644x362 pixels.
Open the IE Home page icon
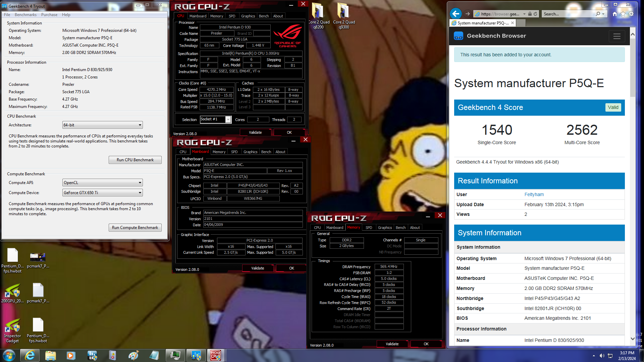pyautogui.click(x=614, y=14)
